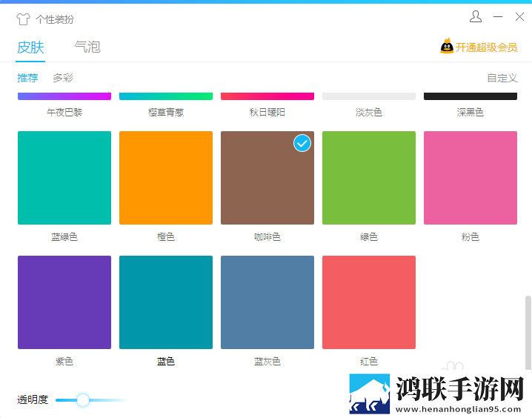
Task: Select the 橙色 orange swatch
Action: point(166,178)
